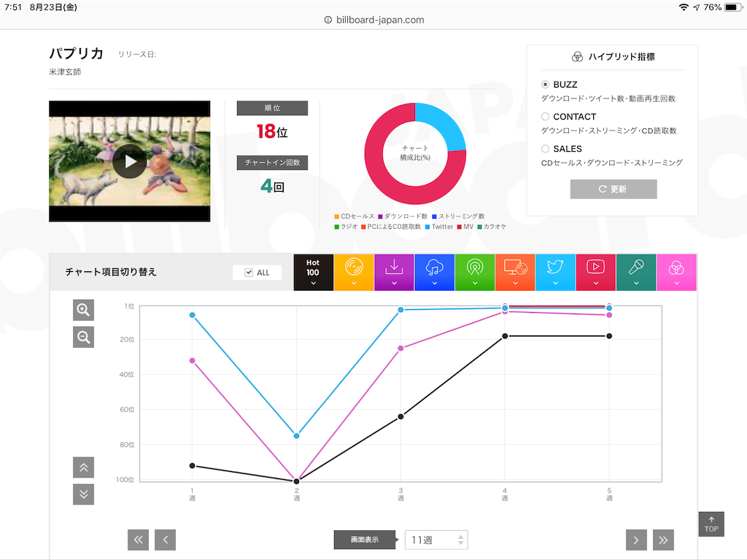The image size is (747, 560).
Task: Select the SALES radio button
Action: click(546, 149)
